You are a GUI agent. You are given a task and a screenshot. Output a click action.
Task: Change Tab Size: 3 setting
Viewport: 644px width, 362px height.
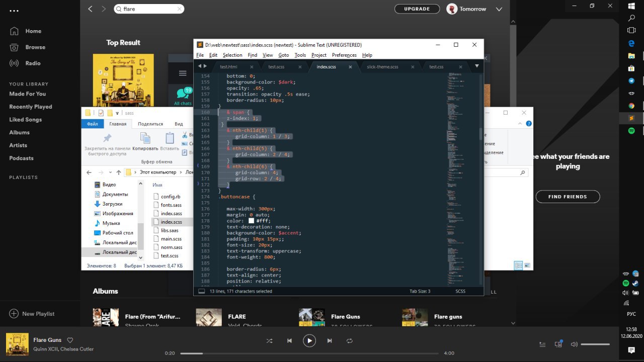420,291
